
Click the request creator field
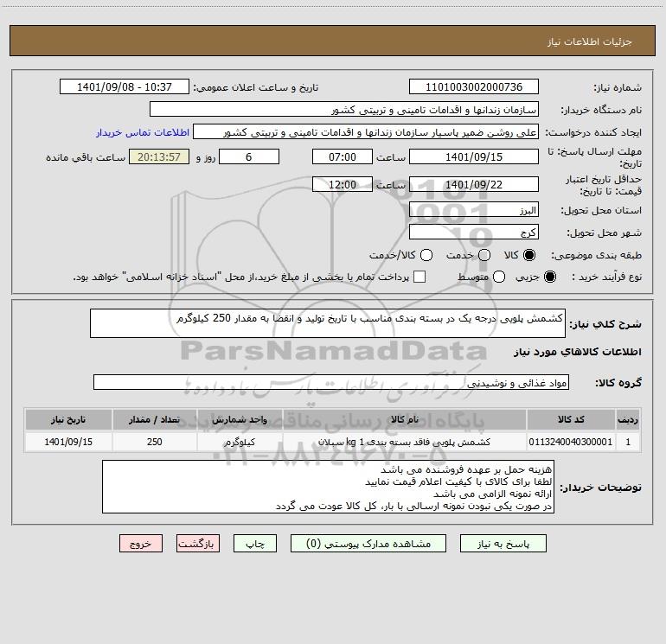(366, 132)
